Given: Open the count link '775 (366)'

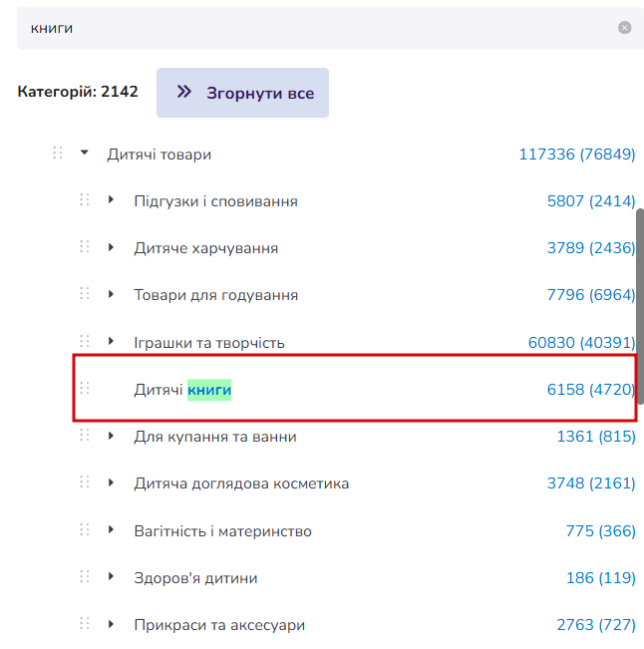Looking at the screenshot, I should [x=601, y=531].
